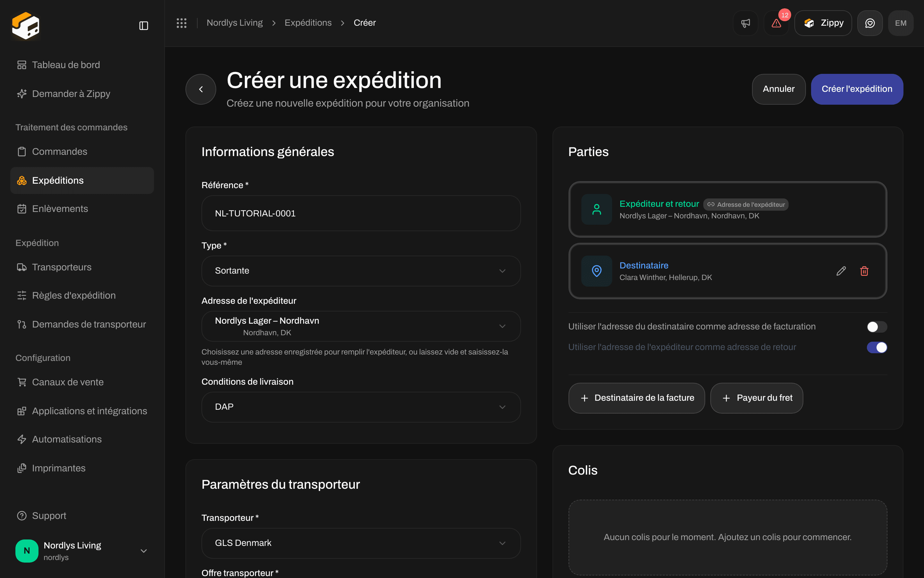Screen dimensions: 924x578
Task: Go back with the arrow button
Action: pos(201,89)
